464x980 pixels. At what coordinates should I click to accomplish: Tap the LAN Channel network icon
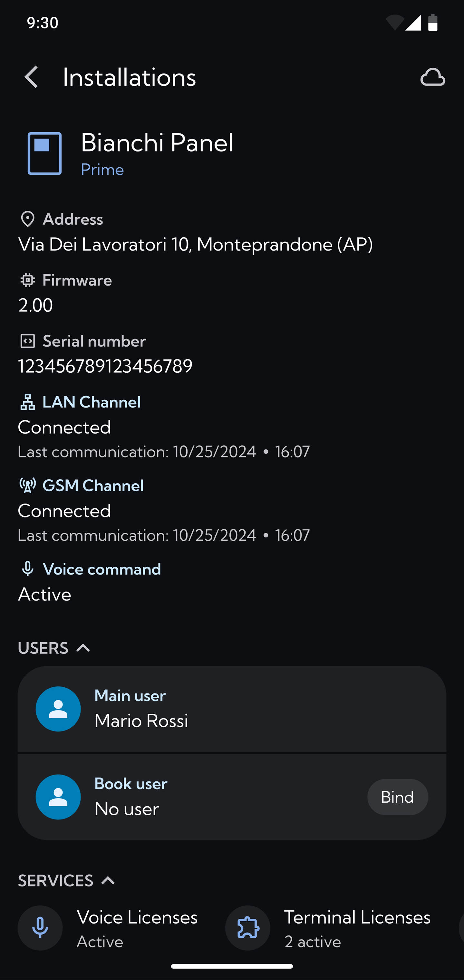(x=27, y=402)
